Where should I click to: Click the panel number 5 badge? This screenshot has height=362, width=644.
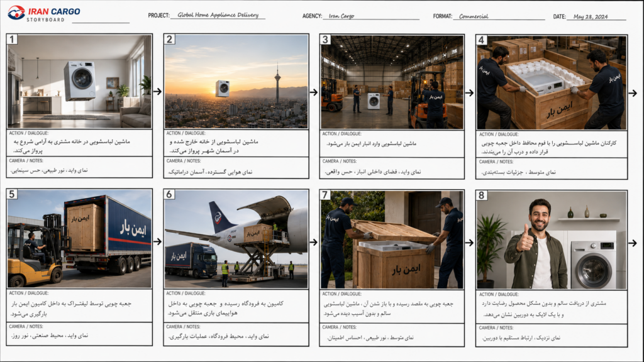click(x=12, y=194)
